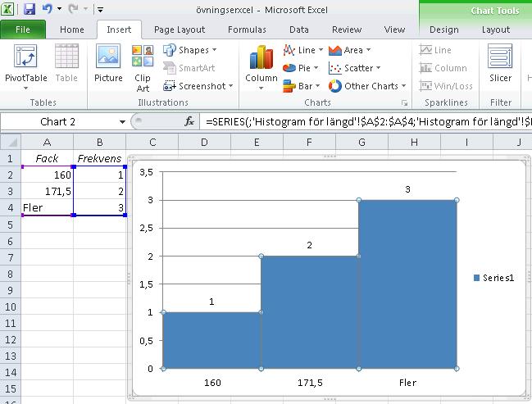The image size is (532, 404).
Task: Select the Fack header cell
Action: (48, 158)
